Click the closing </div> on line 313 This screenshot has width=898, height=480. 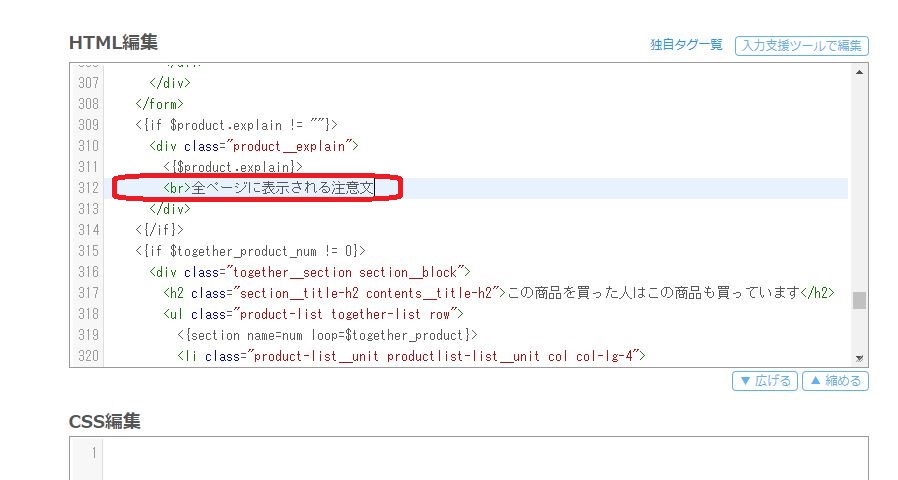tap(170, 209)
